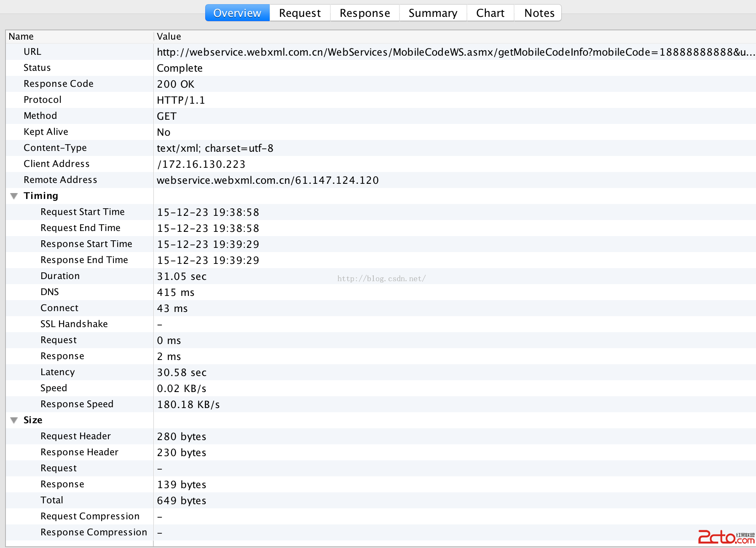Screen dimensions: 756x548
Task: Select the URL row
Action: 32,52
